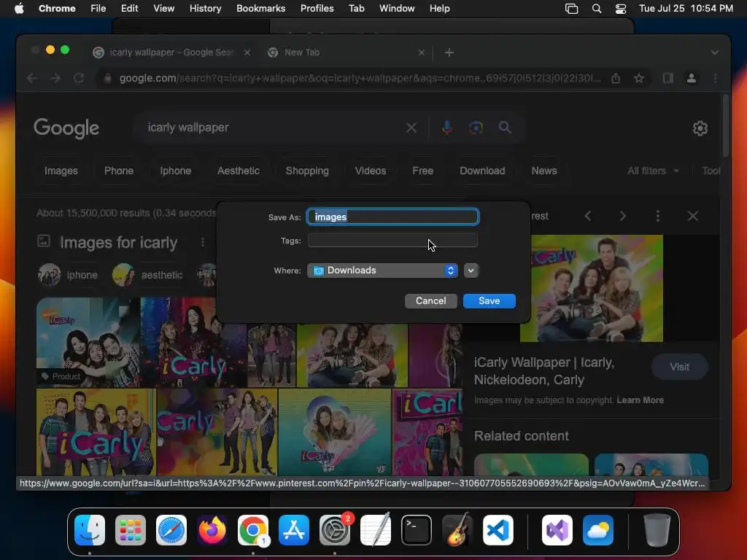The height and width of the screenshot is (560, 747).
Task: Open Images for icarly more options
Action: (x=203, y=242)
